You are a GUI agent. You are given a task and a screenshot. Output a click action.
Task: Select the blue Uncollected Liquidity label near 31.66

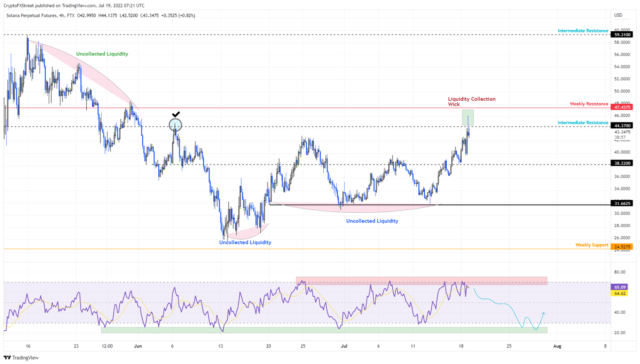[372, 221]
